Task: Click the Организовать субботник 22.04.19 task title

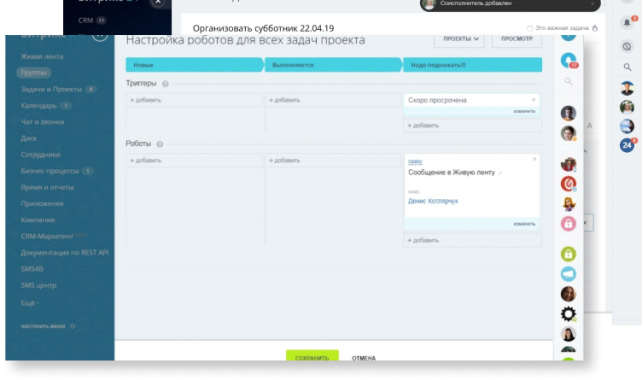Action: click(x=263, y=28)
